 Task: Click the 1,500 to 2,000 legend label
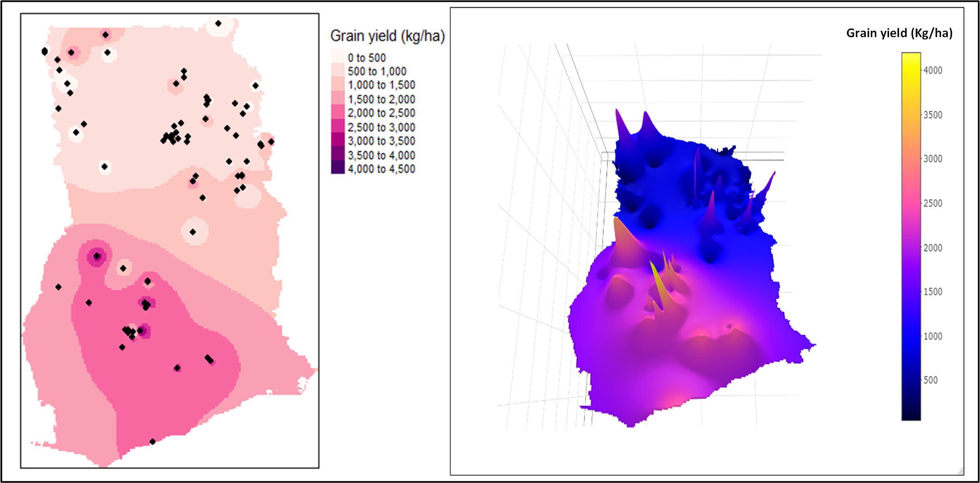[x=381, y=99]
